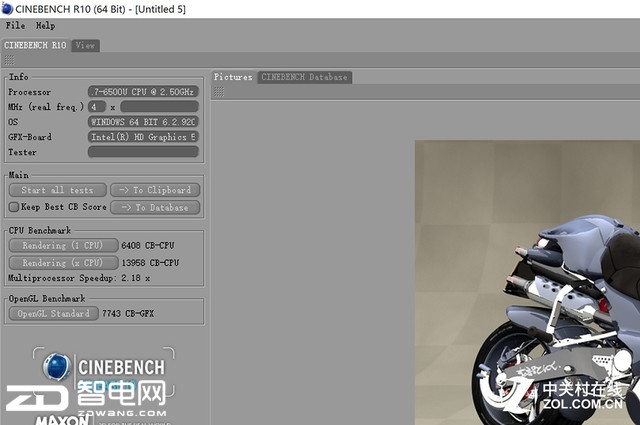Image resolution: width=640 pixels, height=425 pixels.
Task: Switch to the CINEBENCH R10 tab
Action: [x=35, y=45]
